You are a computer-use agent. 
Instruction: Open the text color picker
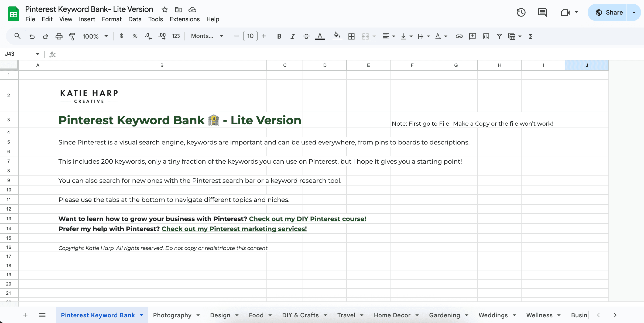320,36
